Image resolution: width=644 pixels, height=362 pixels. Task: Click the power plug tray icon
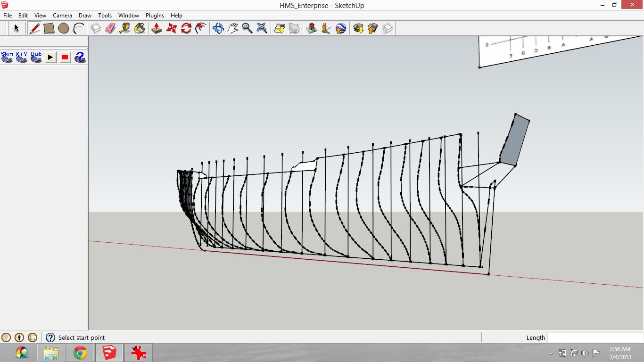(562, 353)
